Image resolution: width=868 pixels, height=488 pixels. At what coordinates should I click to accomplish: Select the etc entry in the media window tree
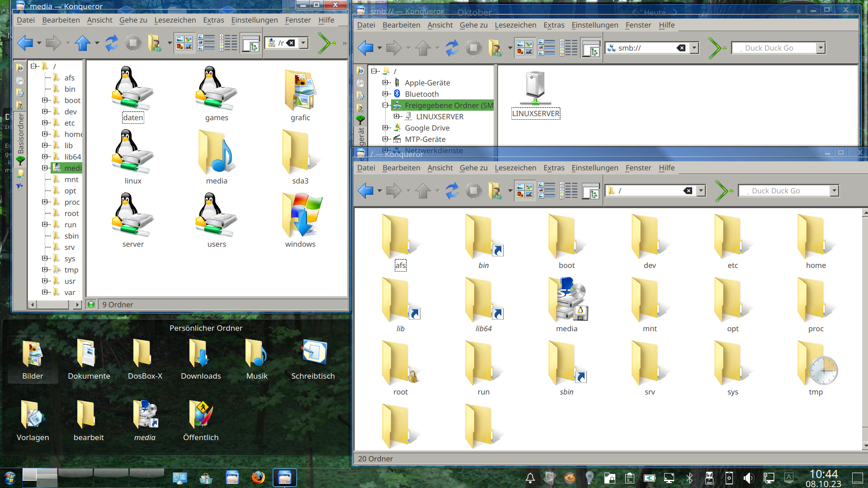[x=69, y=123]
